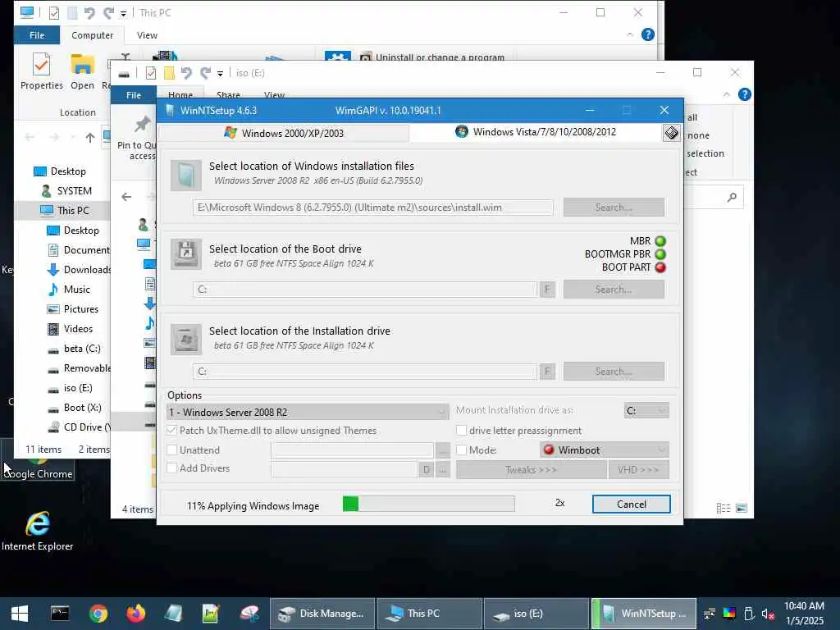Viewport: 840px width, 630px height.
Task: Toggle Patch UxTheme.dll checkbox
Action: [x=171, y=430]
